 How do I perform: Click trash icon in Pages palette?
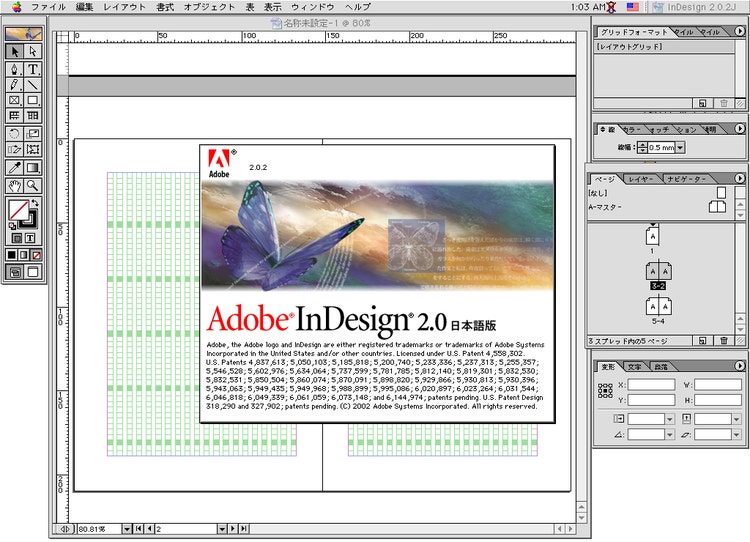[724, 341]
